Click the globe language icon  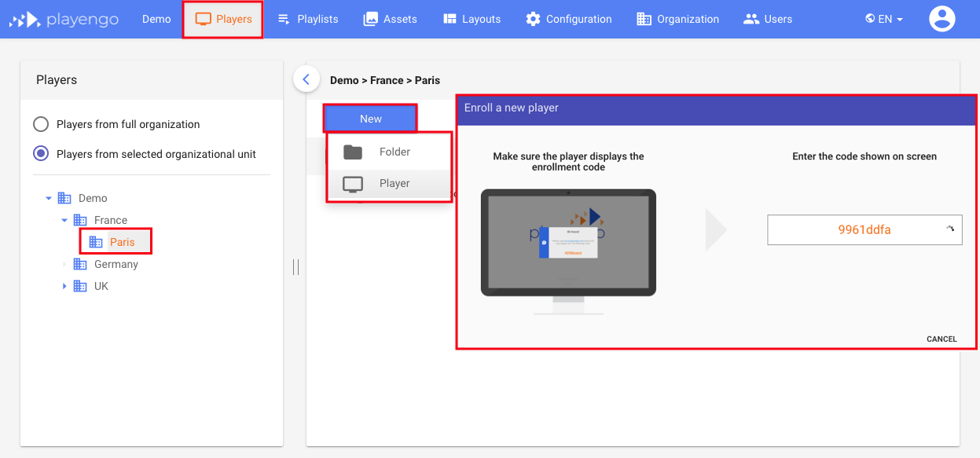click(870, 19)
